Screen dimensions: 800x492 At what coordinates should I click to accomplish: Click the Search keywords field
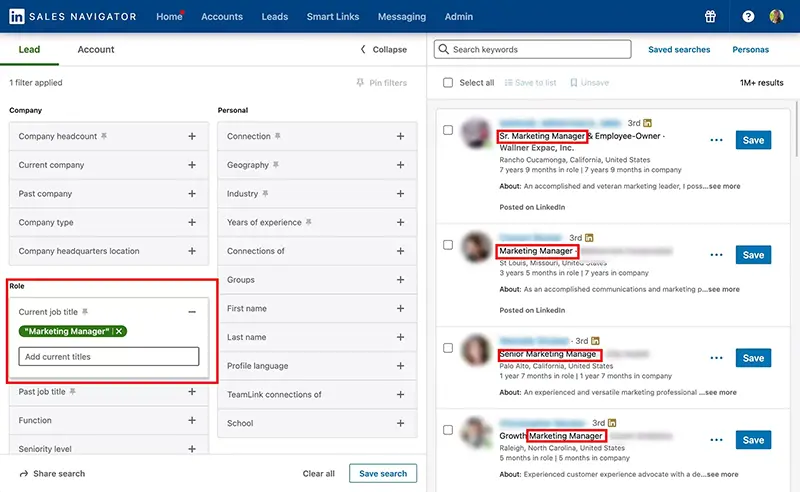point(533,49)
